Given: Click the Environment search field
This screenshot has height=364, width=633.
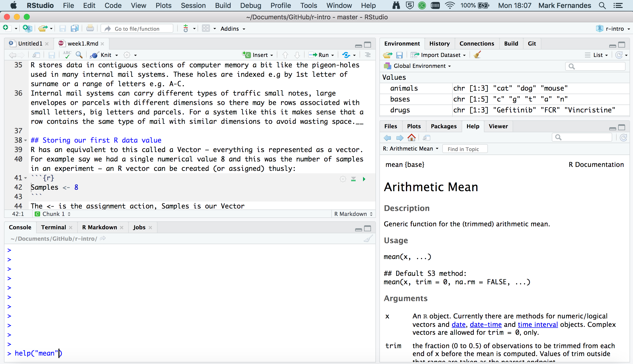Looking at the screenshot, I should pyautogui.click(x=595, y=66).
